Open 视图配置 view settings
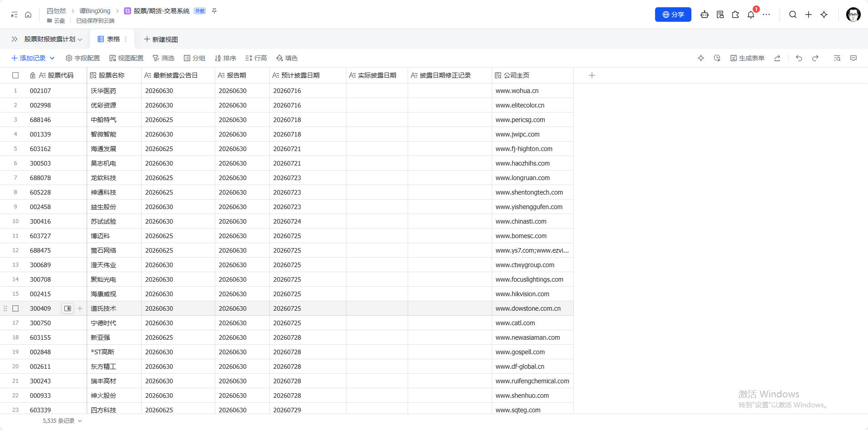 (x=126, y=58)
